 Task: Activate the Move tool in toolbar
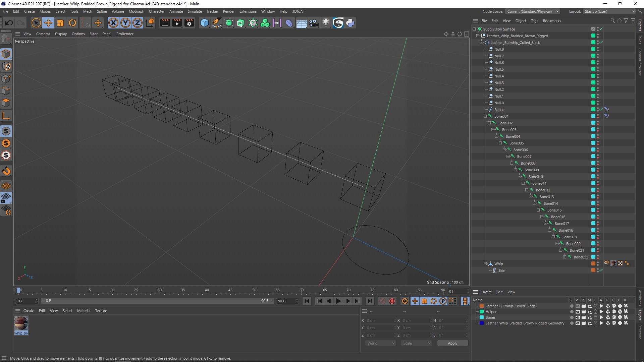point(48,23)
